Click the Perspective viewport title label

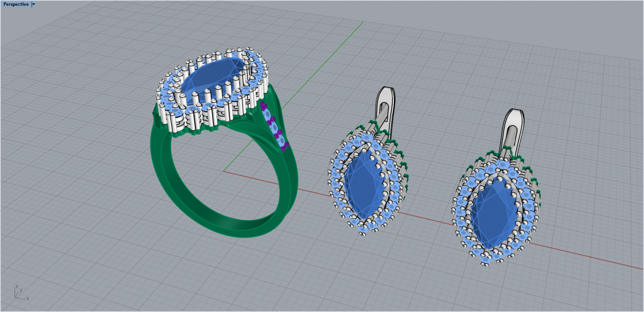pyautogui.click(x=16, y=4)
